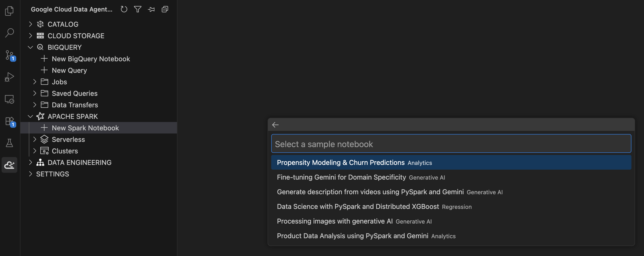
Task: Open Source Control view
Action: 10,55
